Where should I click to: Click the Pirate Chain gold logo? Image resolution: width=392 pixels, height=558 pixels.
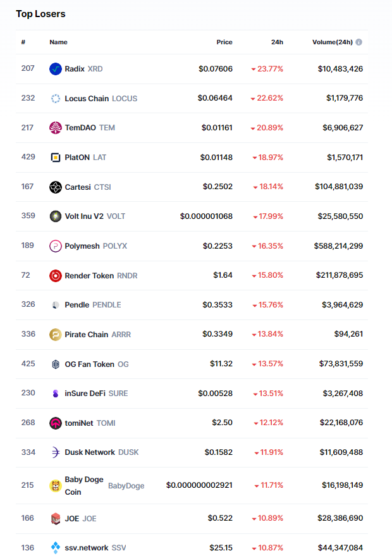point(56,335)
